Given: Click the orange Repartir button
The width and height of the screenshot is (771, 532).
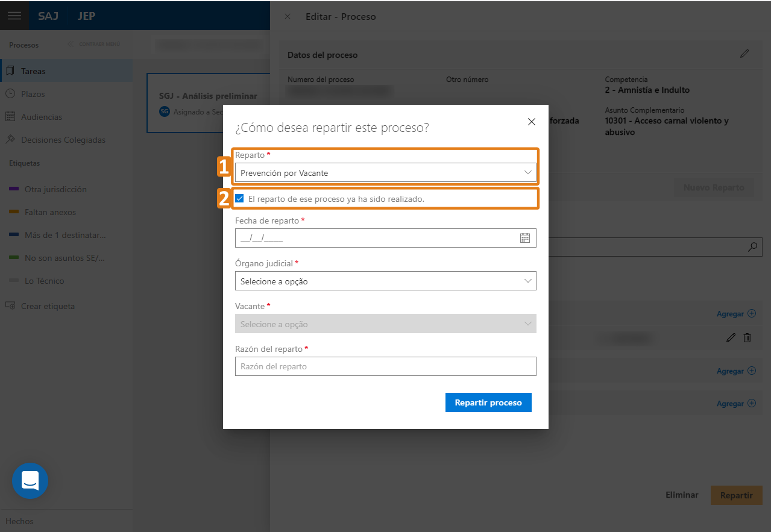Looking at the screenshot, I should click(x=737, y=495).
